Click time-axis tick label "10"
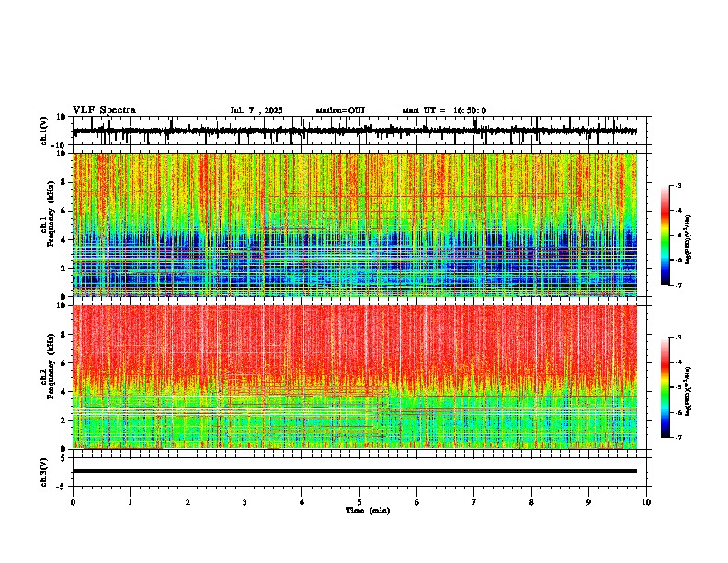Screen dimensions: 728x563 tap(646, 502)
